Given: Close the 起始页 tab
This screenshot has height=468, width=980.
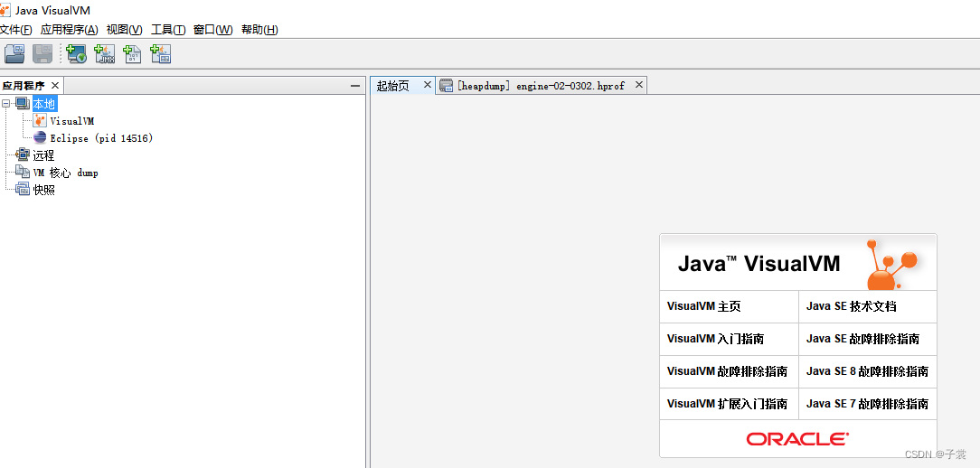Looking at the screenshot, I should [x=428, y=84].
